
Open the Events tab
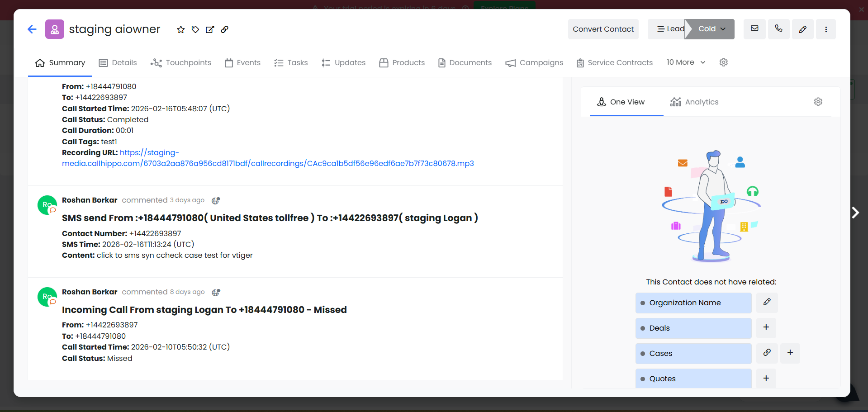point(243,63)
